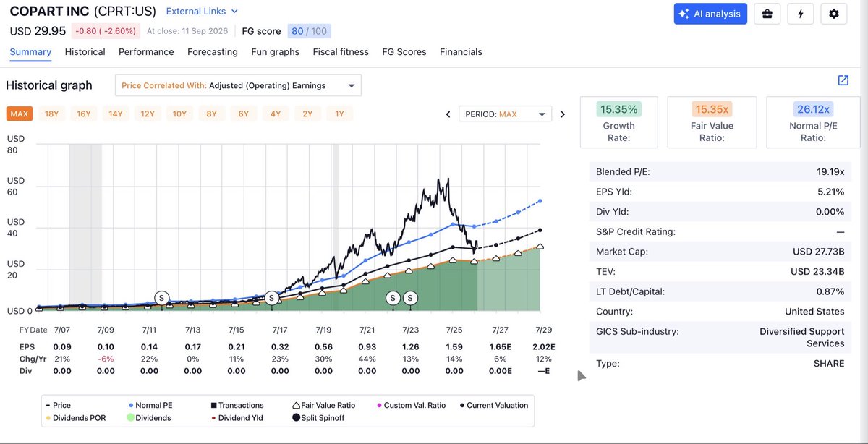Switch chart range to 1Y
The height and width of the screenshot is (444, 868).
(x=339, y=114)
